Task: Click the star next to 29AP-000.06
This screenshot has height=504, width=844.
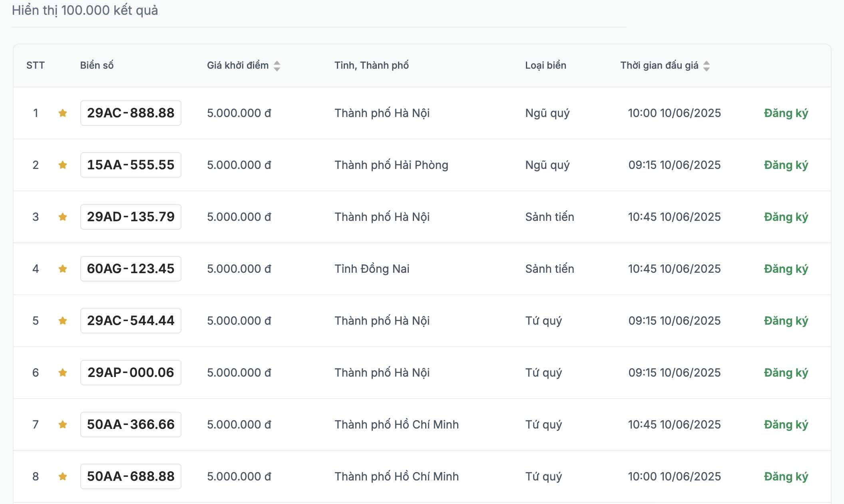Action: (x=63, y=373)
